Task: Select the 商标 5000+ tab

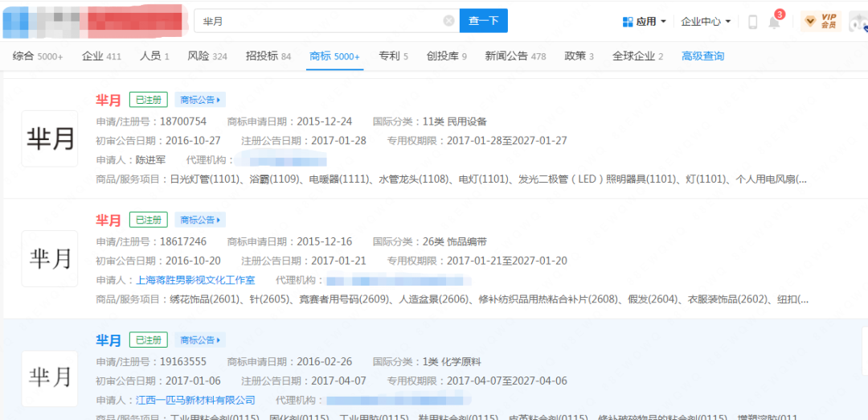Action: [x=335, y=56]
